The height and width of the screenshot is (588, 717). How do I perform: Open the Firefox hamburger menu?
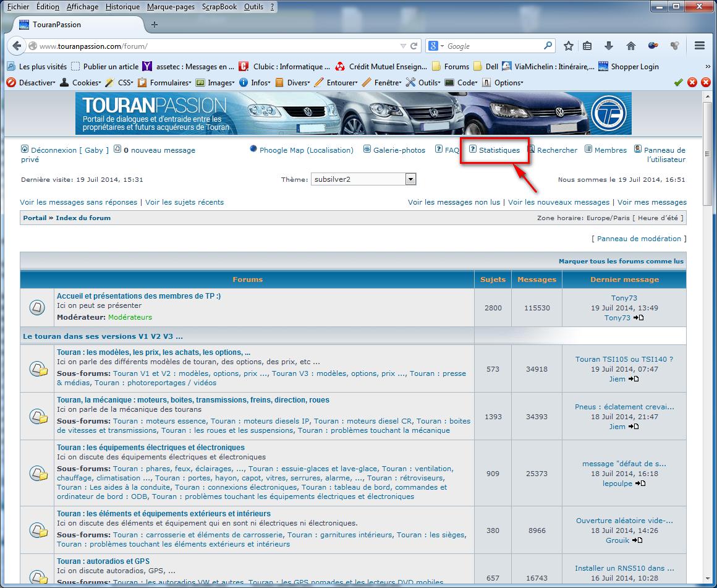[x=700, y=46]
